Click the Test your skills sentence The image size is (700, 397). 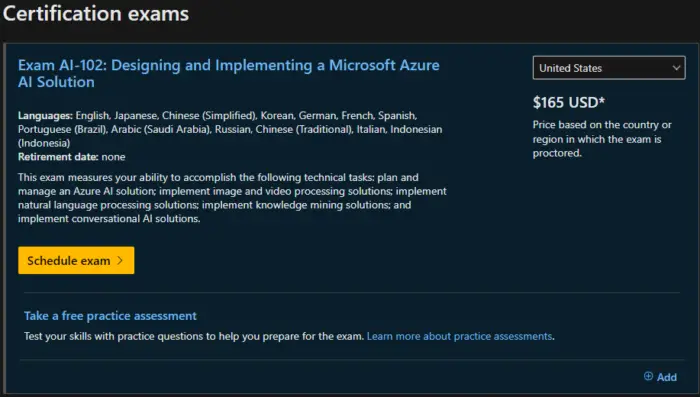[x=194, y=336]
